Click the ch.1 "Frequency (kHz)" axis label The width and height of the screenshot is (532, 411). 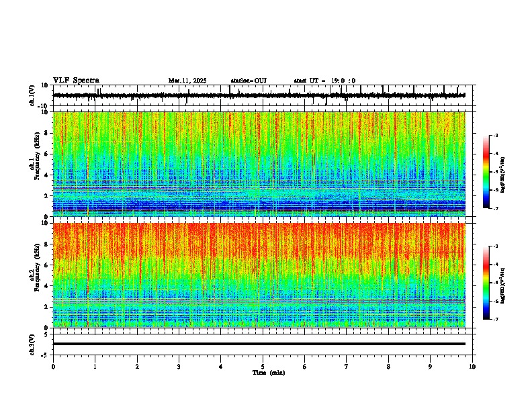click(x=37, y=156)
